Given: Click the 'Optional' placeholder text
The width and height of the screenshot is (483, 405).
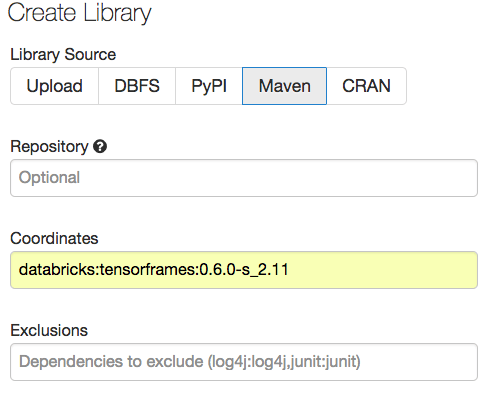Looking at the screenshot, I should (x=49, y=177).
